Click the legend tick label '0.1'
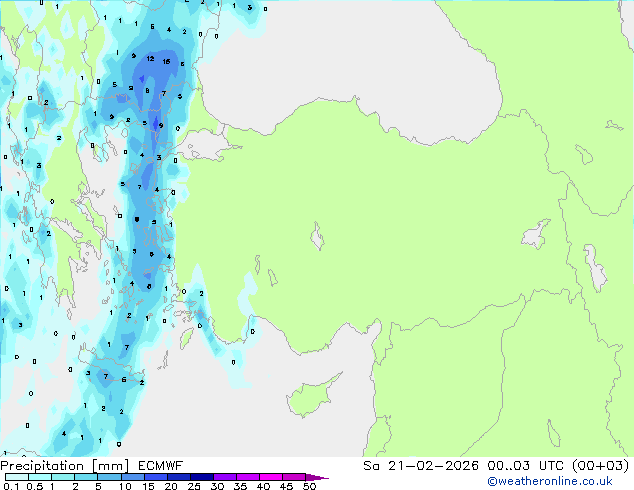This screenshot has width=634, height=490. pyautogui.click(x=11, y=486)
